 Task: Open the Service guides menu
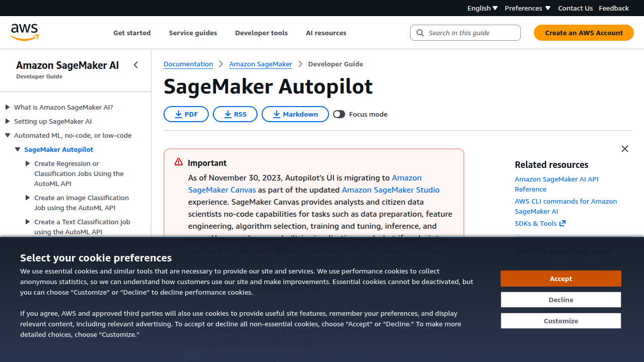[x=193, y=33]
